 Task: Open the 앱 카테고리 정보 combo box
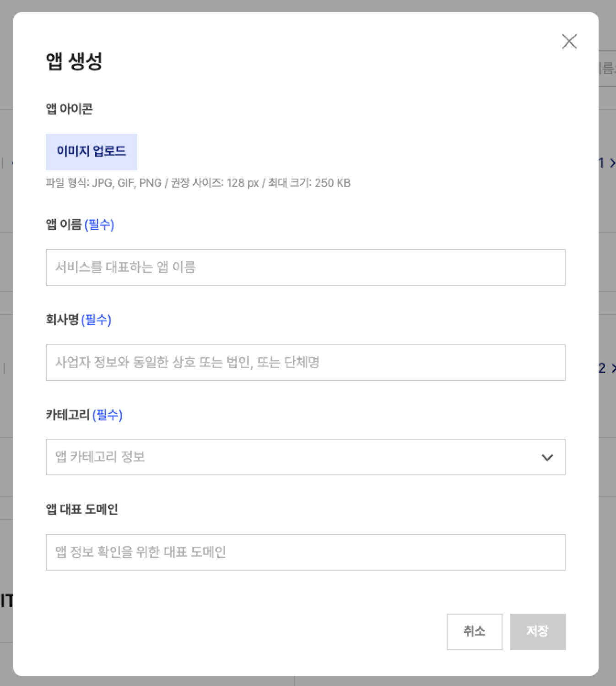tap(293, 457)
